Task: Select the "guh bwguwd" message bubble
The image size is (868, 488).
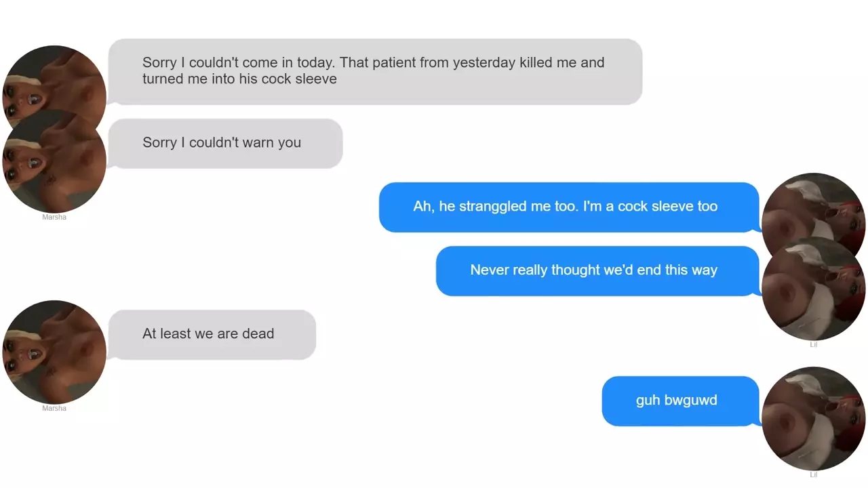Action: click(679, 401)
